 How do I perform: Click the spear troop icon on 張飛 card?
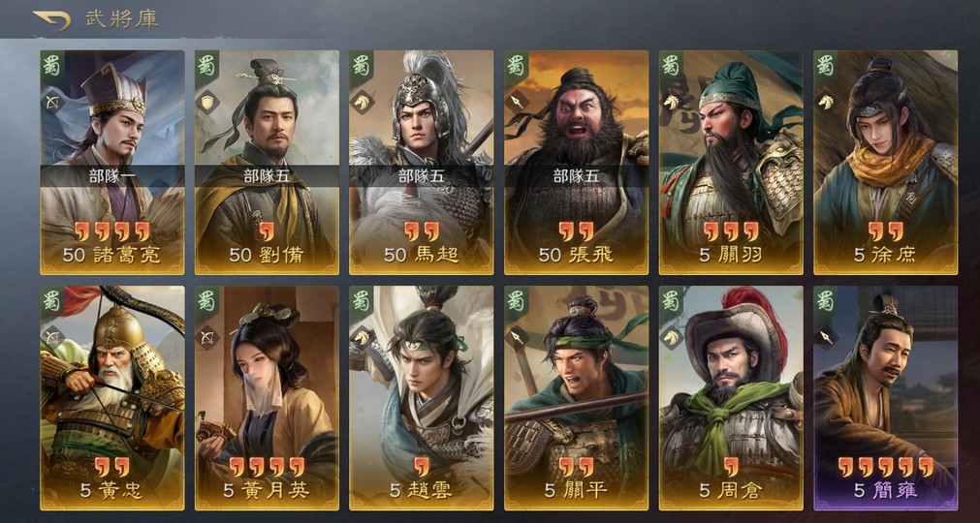[517, 102]
